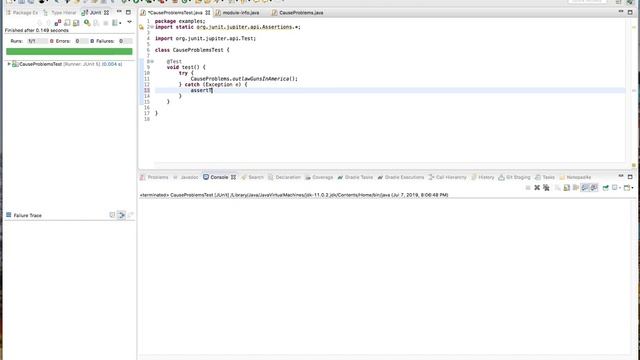Viewport: 640px width, 360px height.
Task: Pin the Console
Action: [606, 188]
